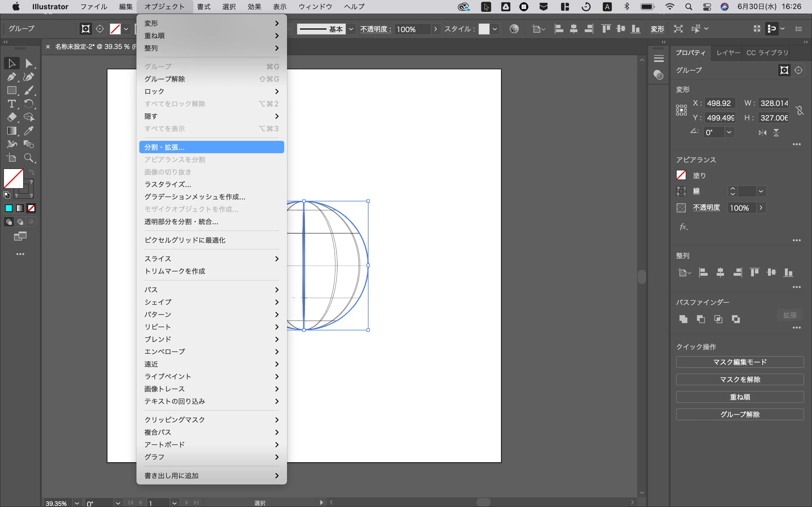This screenshot has width=812, height=507.
Task: Select the Zoom tool
Action: pos(29,158)
